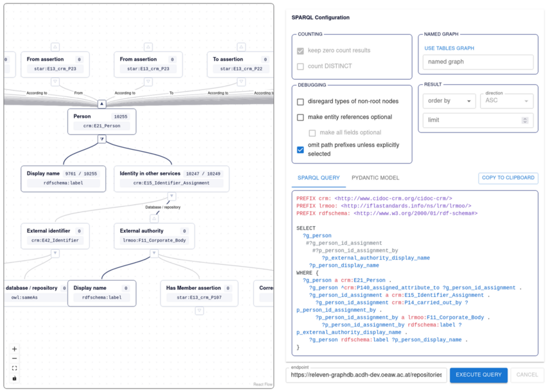Click the React Flow attribution link

click(x=263, y=384)
